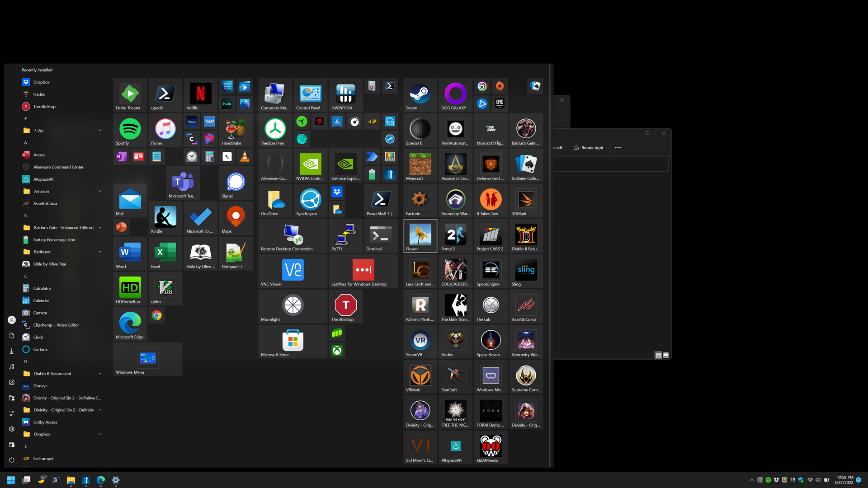Open the more options ellipsis in background window
Viewport: 868px width, 488px height.
618,148
